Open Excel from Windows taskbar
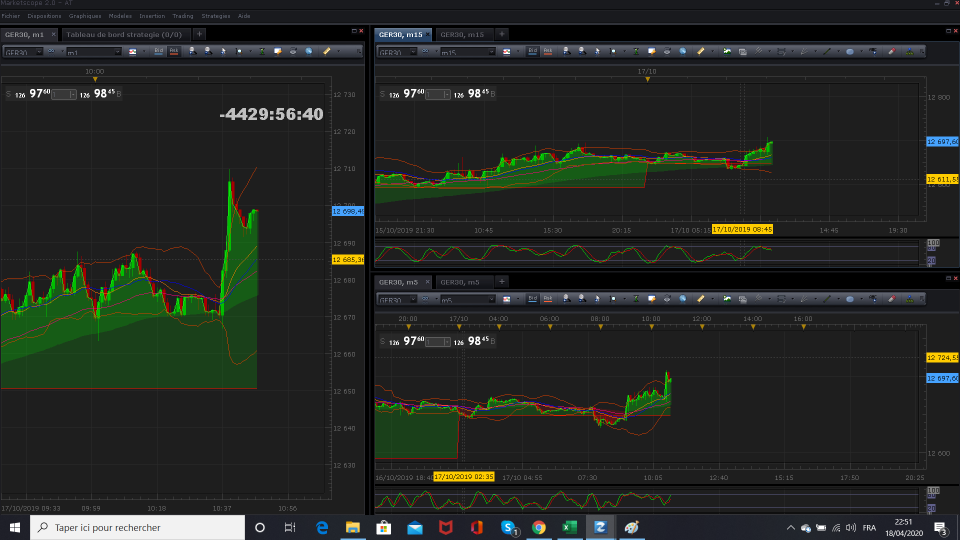This screenshot has height=540, width=960. 569,527
